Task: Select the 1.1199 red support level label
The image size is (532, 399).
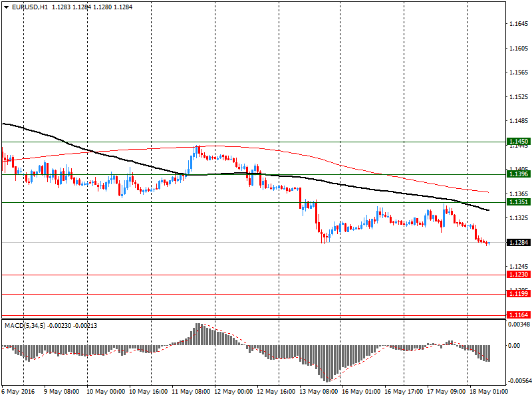Action: (x=519, y=293)
